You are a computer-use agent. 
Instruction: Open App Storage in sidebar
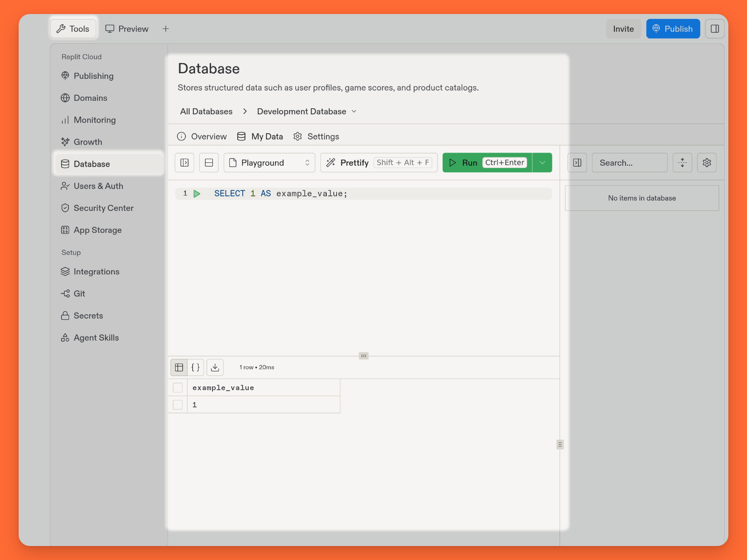click(108, 230)
